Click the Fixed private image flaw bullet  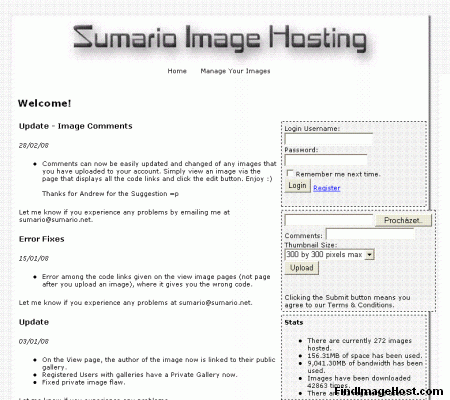[x=84, y=382]
